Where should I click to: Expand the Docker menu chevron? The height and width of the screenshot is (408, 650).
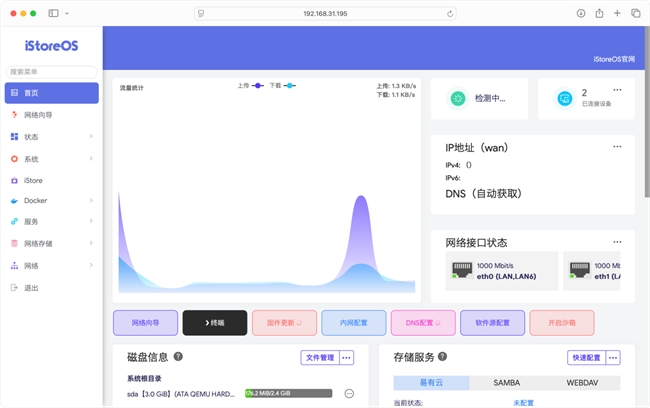tap(91, 200)
